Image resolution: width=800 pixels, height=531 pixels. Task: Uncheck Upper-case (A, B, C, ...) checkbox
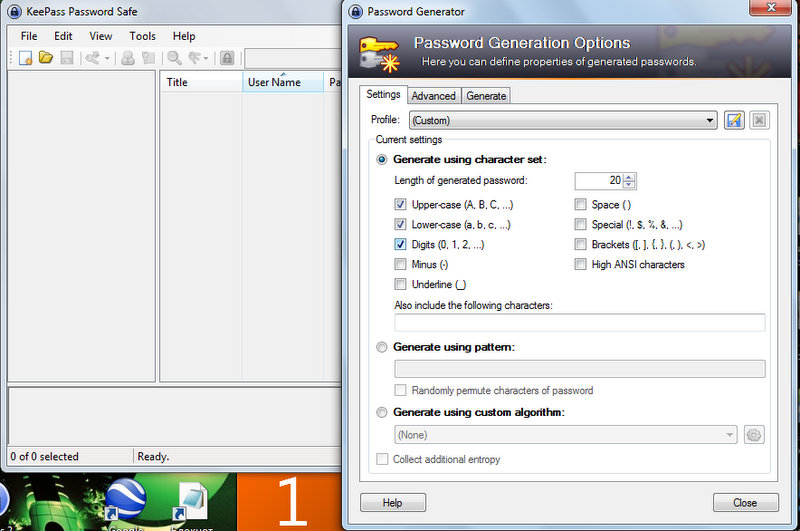point(401,205)
